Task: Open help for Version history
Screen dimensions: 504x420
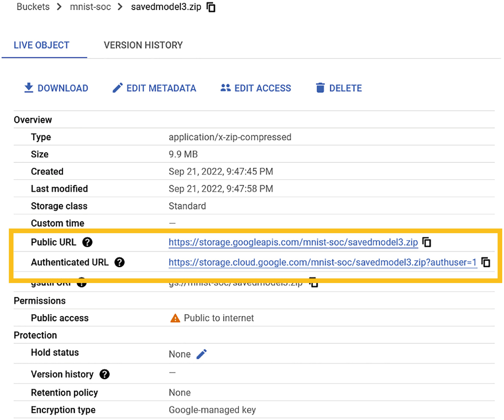Action: pyautogui.click(x=105, y=374)
